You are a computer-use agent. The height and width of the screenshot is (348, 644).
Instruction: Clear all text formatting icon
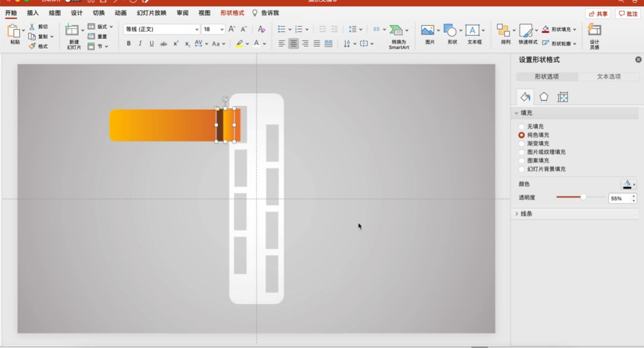tap(261, 29)
